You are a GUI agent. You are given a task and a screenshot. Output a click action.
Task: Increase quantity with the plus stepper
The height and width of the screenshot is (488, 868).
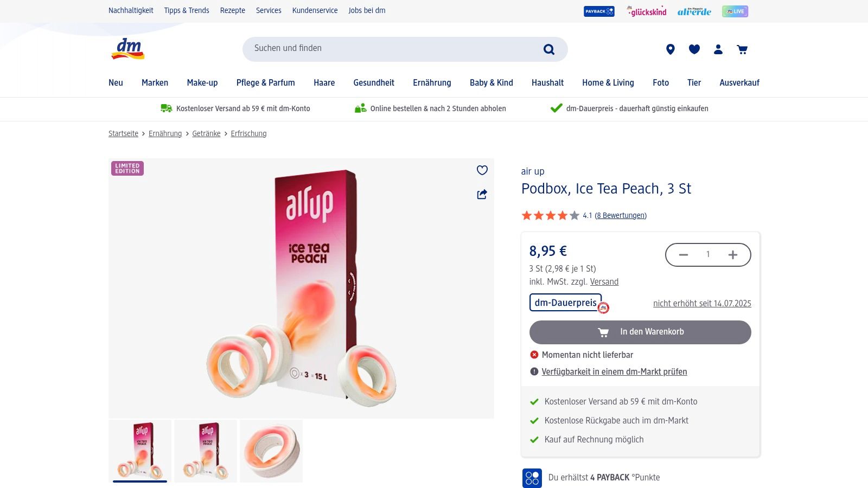point(733,254)
